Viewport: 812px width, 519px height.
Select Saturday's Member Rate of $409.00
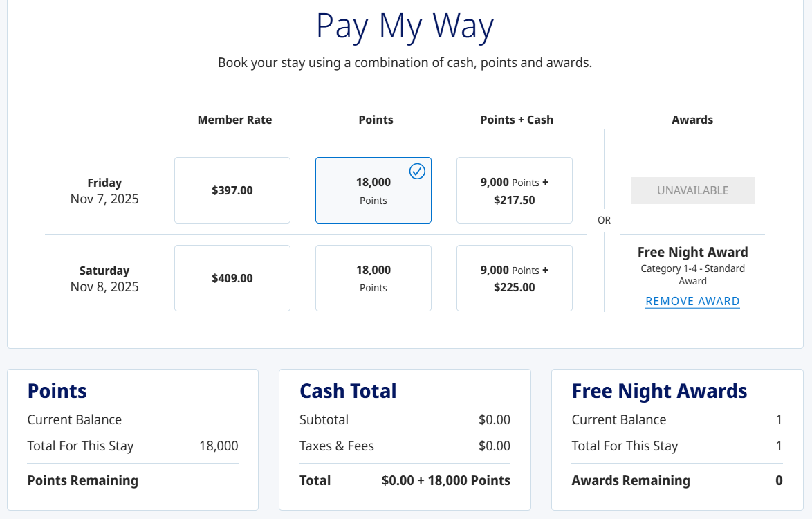[x=232, y=277]
